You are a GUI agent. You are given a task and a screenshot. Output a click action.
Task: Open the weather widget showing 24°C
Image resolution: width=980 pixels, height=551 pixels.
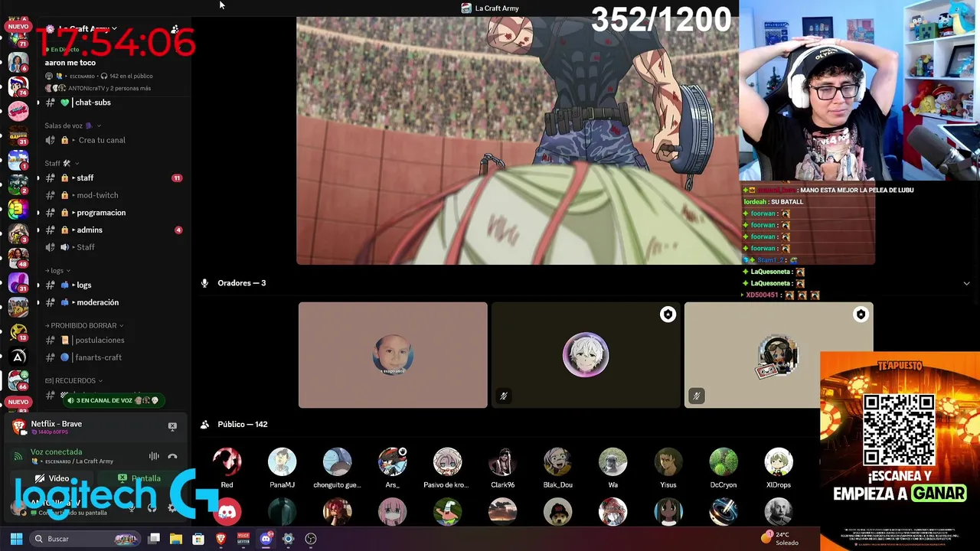[x=780, y=538]
